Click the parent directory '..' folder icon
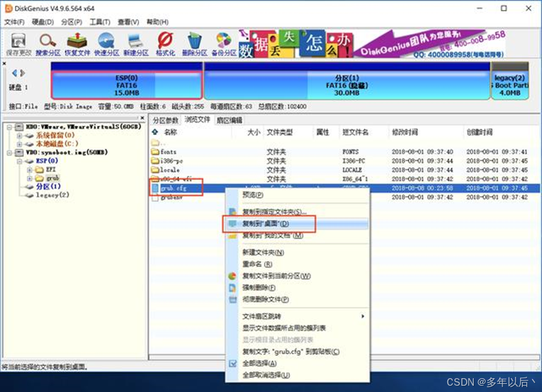The width and height of the screenshot is (542, 392). (x=155, y=142)
